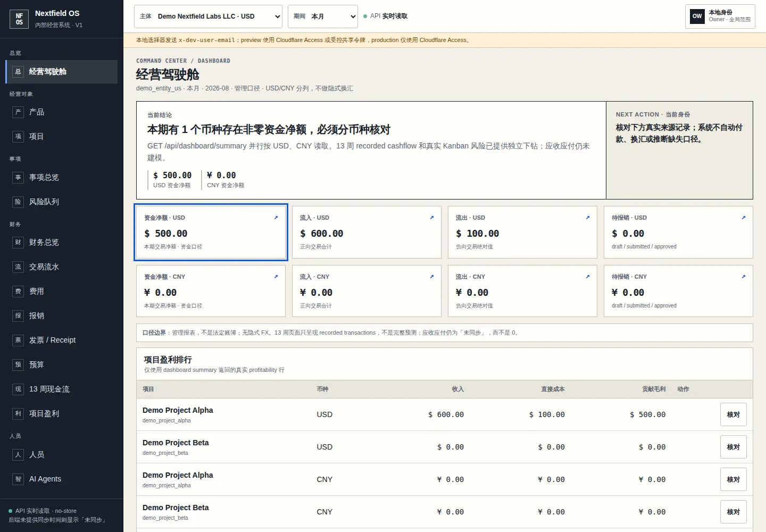Click arrow icon on 待报销 · USD card
Image resolution: width=766 pixels, height=532 pixels.
pos(744,218)
